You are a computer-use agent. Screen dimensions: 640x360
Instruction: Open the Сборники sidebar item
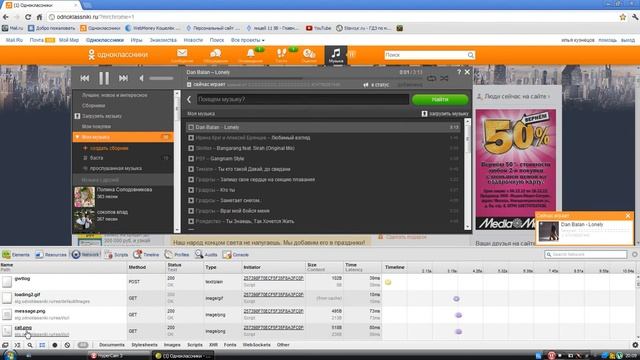93,105
